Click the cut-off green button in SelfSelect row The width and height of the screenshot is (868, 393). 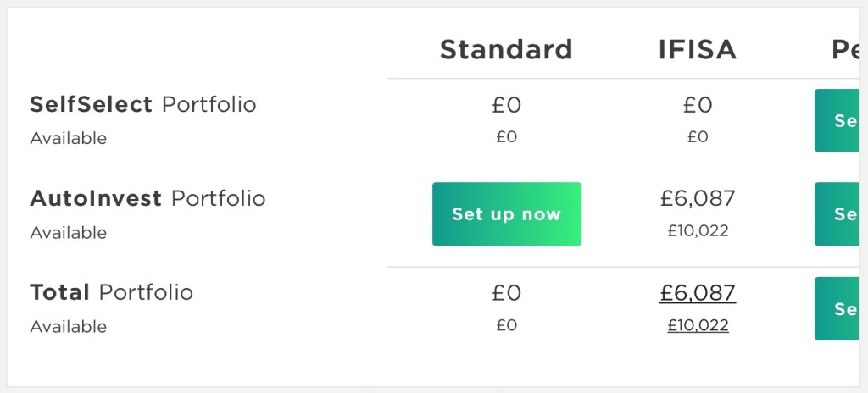(841, 120)
